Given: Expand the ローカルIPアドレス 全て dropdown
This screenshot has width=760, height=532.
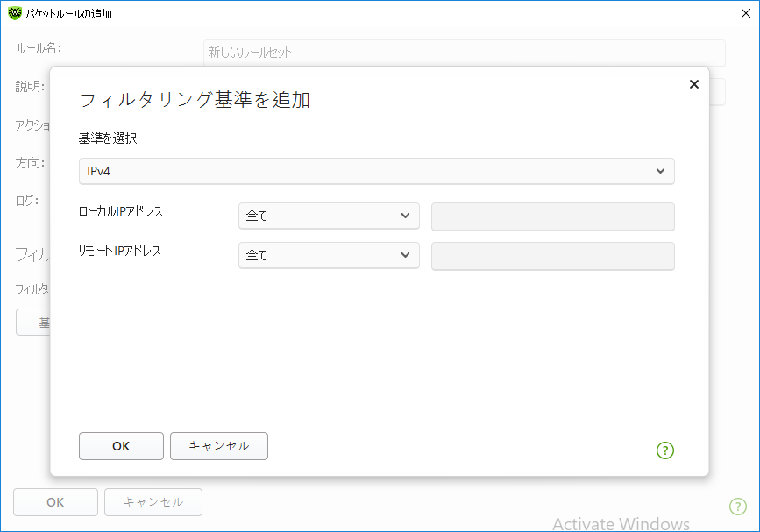Looking at the screenshot, I should [329, 216].
